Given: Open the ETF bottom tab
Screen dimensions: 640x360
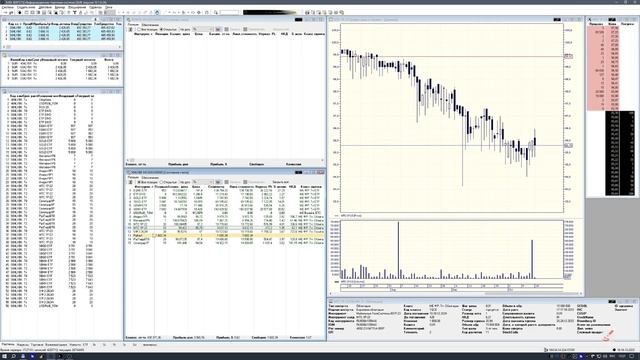Looking at the screenshot, I should [x=85, y=344].
